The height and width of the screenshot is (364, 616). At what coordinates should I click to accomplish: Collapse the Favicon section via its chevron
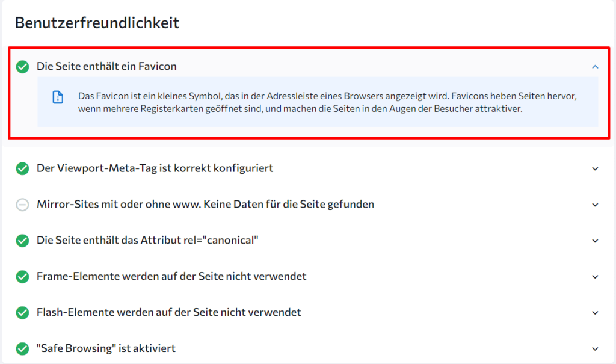[x=595, y=66]
